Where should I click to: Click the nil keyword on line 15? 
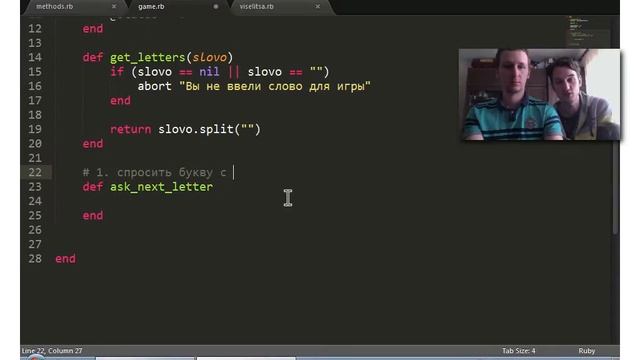[209, 72]
